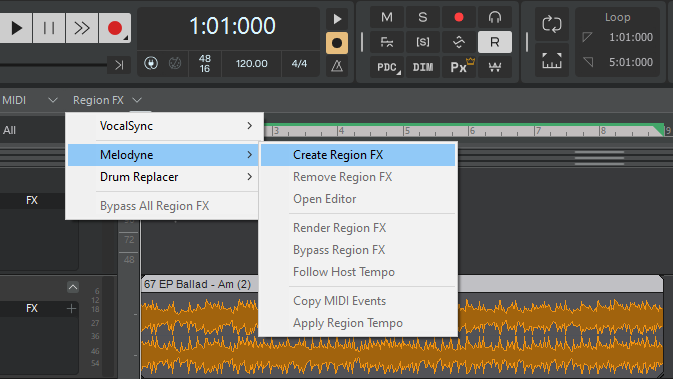The width and height of the screenshot is (673, 379).
Task: Start playback with the Play button
Action: pos(16,28)
